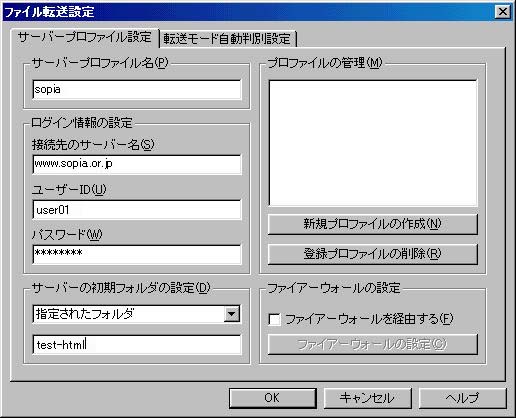Image resolution: width=516 pixels, height=418 pixels.
Task: Focus the password field with asterisks
Action: tap(137, 254)
